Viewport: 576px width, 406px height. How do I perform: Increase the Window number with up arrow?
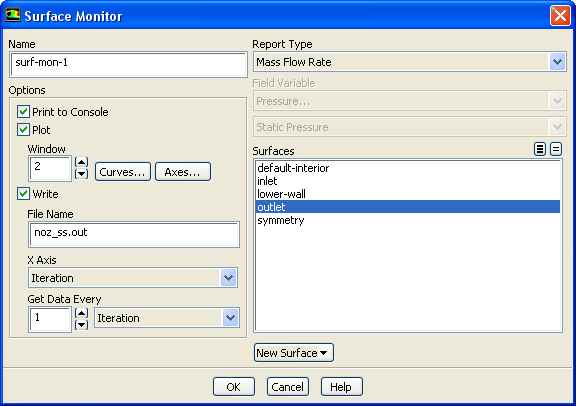coord(81,162)
